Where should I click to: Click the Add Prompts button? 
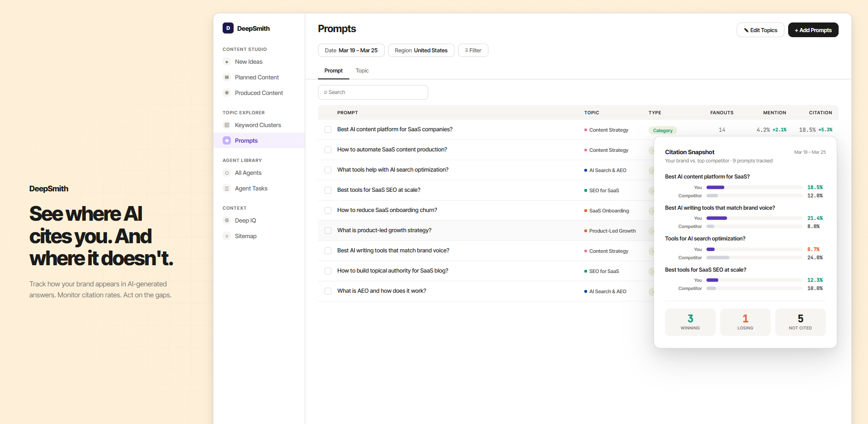(813, 30)
